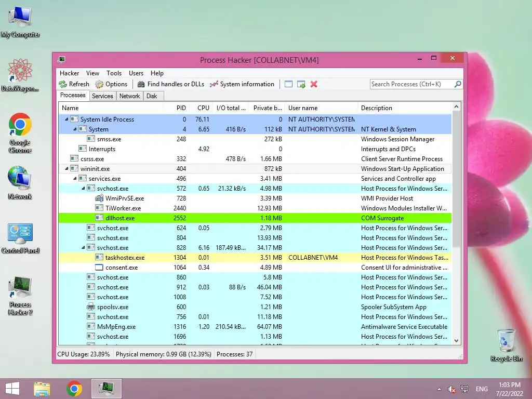
Task: Sort by the Name column header
Action: pyautogui.click(x=111, y=108)
